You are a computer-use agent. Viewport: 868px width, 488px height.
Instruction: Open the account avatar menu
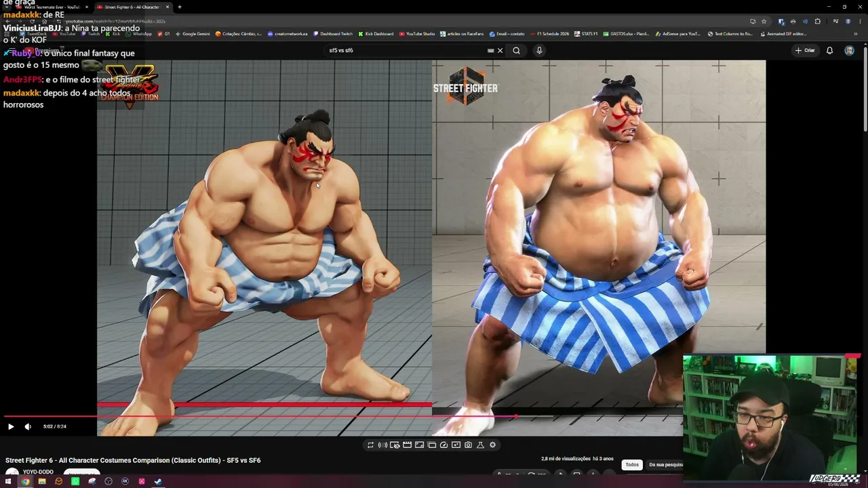tap(849, 50)
